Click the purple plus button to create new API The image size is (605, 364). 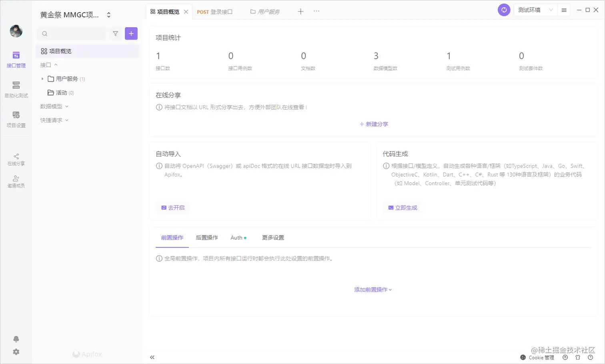[131, 34]
